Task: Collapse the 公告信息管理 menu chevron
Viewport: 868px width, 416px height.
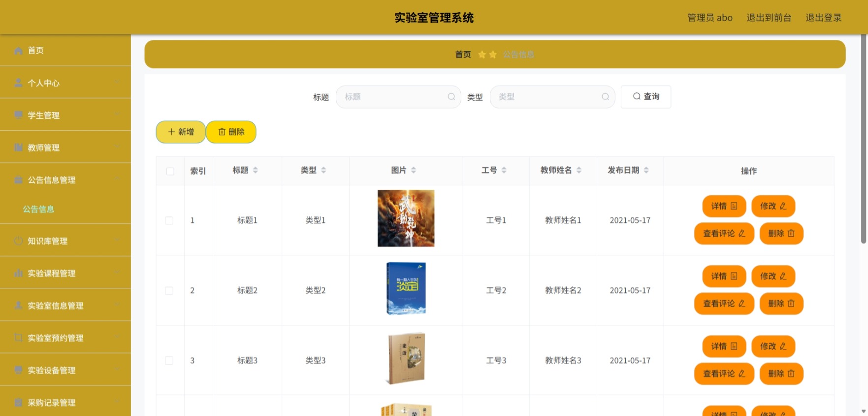Action: pos(117,179)
